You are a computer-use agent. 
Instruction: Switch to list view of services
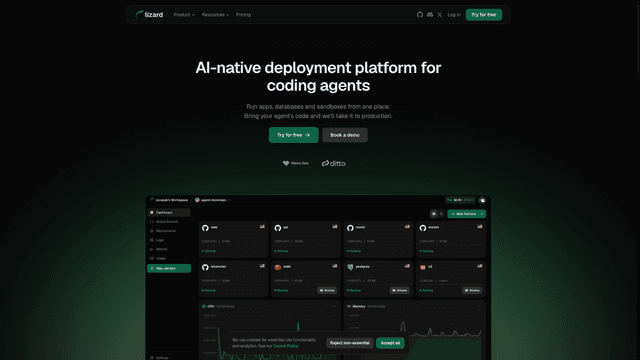(x=441, y=214)
